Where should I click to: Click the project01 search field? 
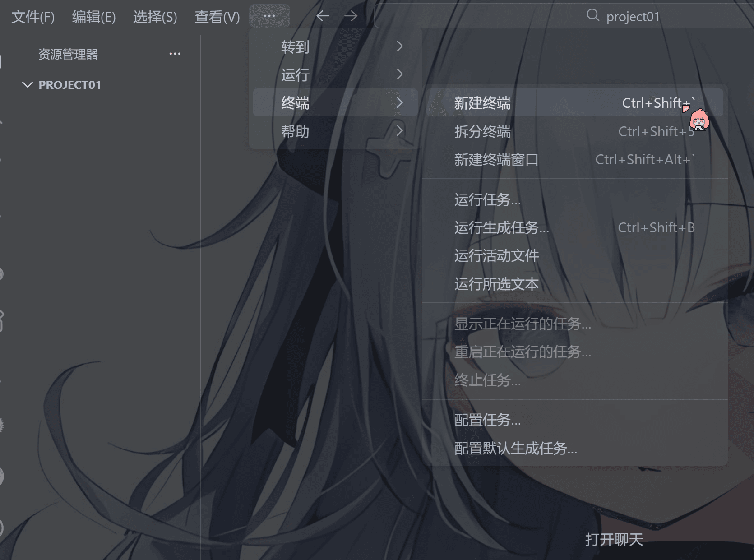[564, 16]
